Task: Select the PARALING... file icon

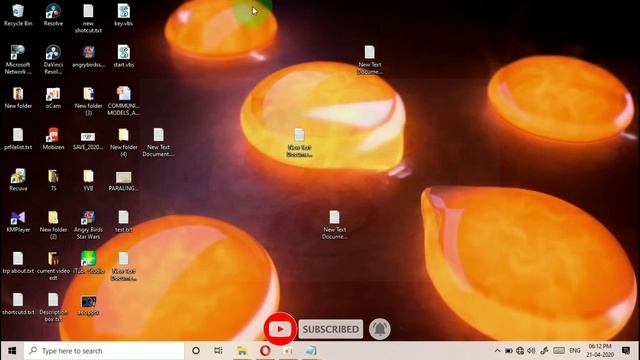Action: [123, 181]
